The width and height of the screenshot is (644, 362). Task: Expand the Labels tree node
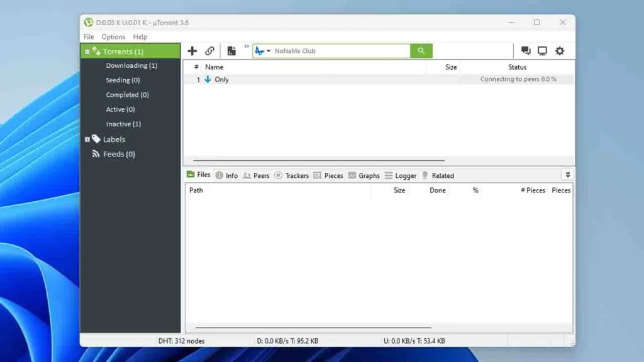click(87, 140)
